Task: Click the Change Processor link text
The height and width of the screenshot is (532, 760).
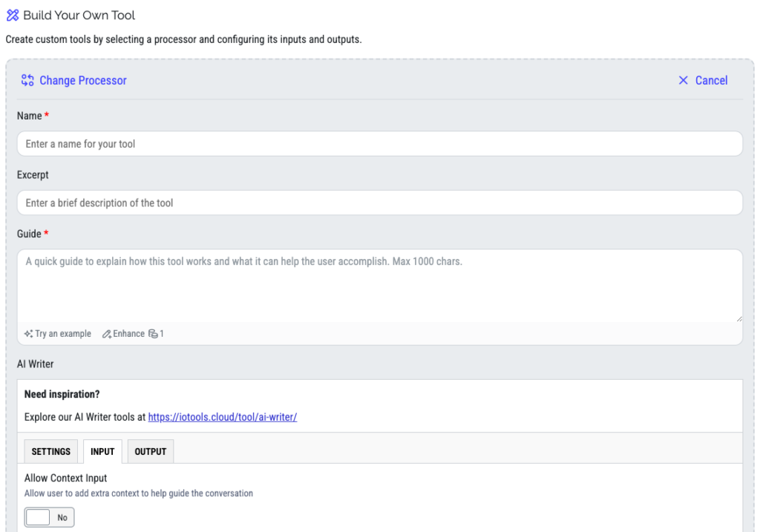Action: [83, 80]
